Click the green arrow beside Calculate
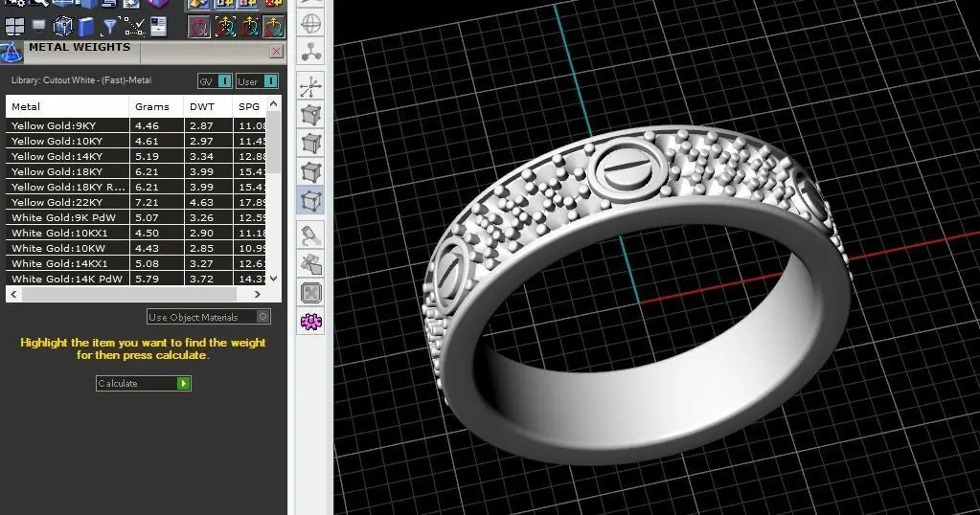Screen dimensions: 980x515 pyautogui.click(x=183, y=383)
